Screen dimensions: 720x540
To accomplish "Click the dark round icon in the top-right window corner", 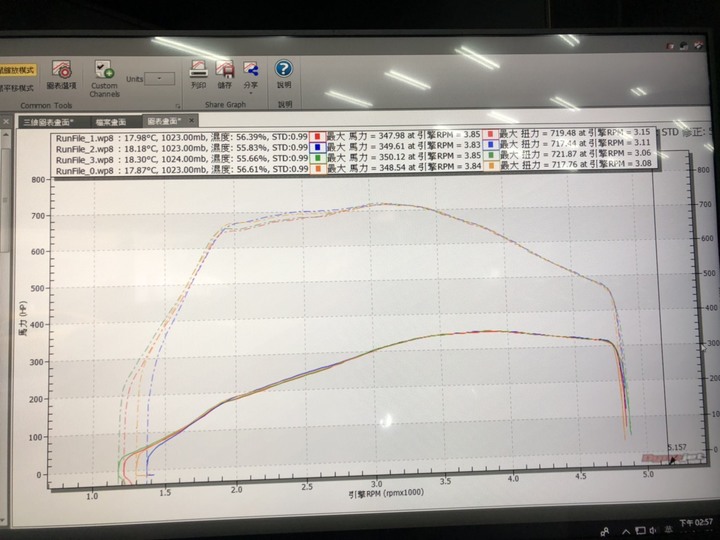I will (x=684, y=45).
